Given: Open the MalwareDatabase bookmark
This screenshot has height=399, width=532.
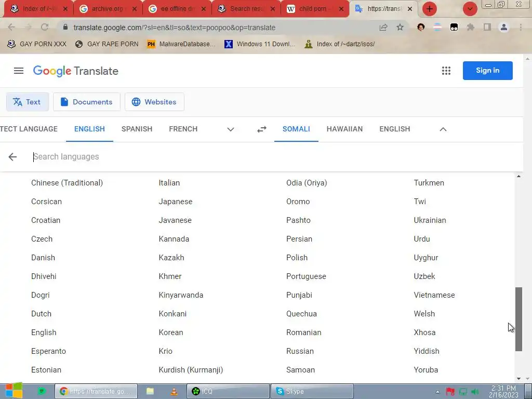Looking at the screenshot, I should click(181, 44).
